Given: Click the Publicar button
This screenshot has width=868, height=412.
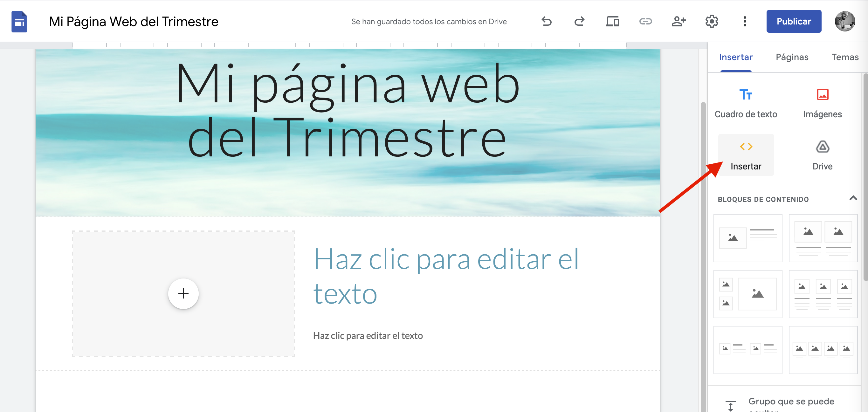Looking at the screenshot, I should click(794, 21).
